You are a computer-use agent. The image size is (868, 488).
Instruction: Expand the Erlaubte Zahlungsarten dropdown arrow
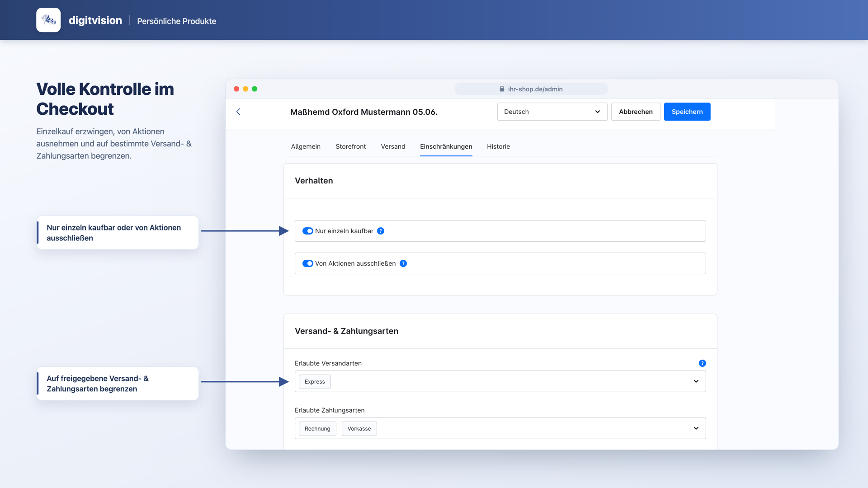tap(696, 428)
